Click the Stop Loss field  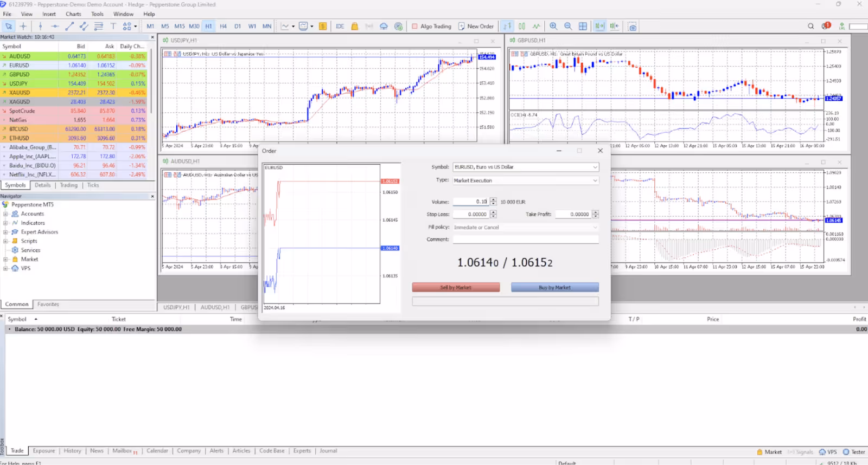pyautogui.click(x=471, y=214)
